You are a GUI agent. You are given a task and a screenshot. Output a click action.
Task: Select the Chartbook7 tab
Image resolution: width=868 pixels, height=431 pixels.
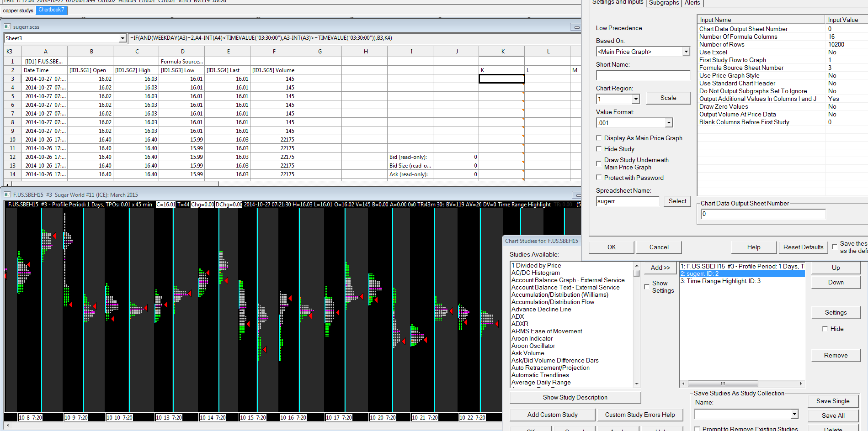[51, 10]
